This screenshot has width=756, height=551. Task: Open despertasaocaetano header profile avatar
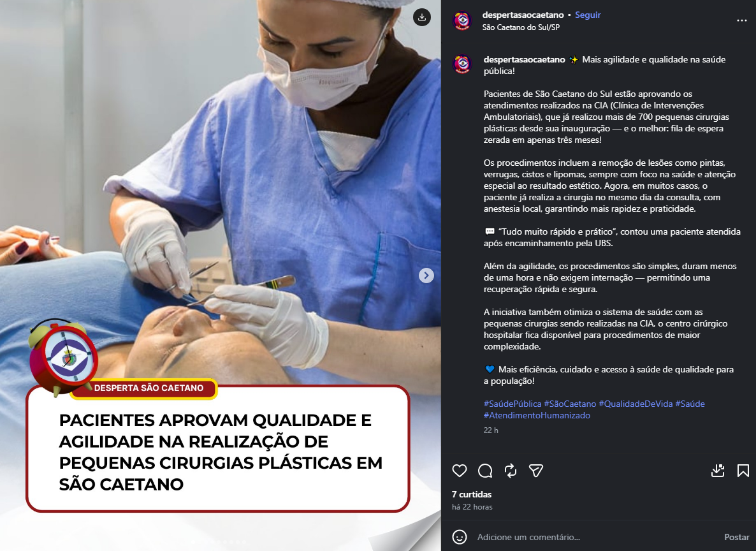(462, 21)
